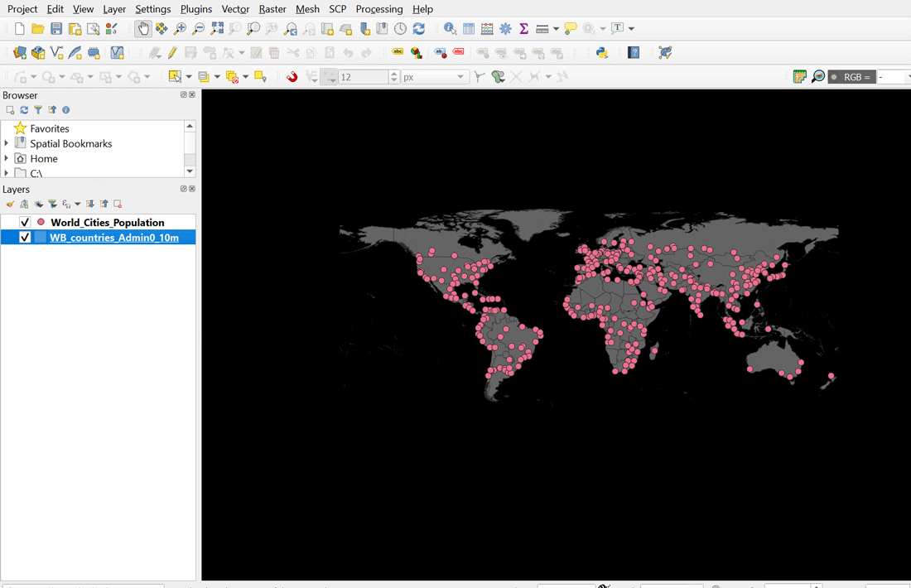The image size is (911, 588).
Task: Open the Measure tool dropdown arrow
Action: point(556,28)
